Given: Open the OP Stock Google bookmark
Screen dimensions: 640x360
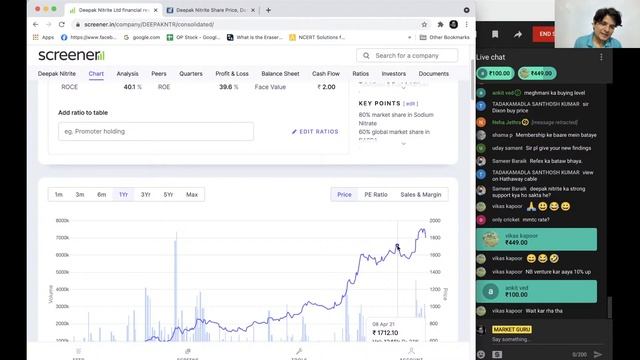Looking at the screenshot, I should 193,37.
